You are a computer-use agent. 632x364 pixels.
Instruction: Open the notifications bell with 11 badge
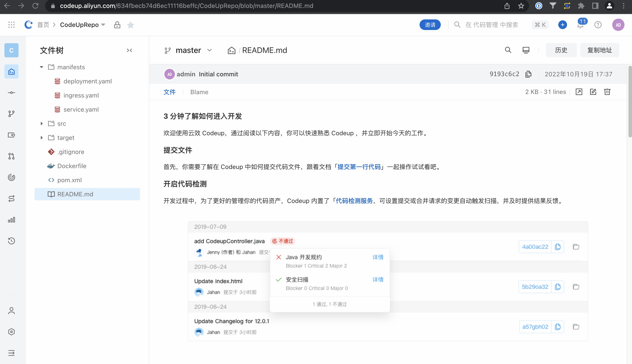[581, 25]
